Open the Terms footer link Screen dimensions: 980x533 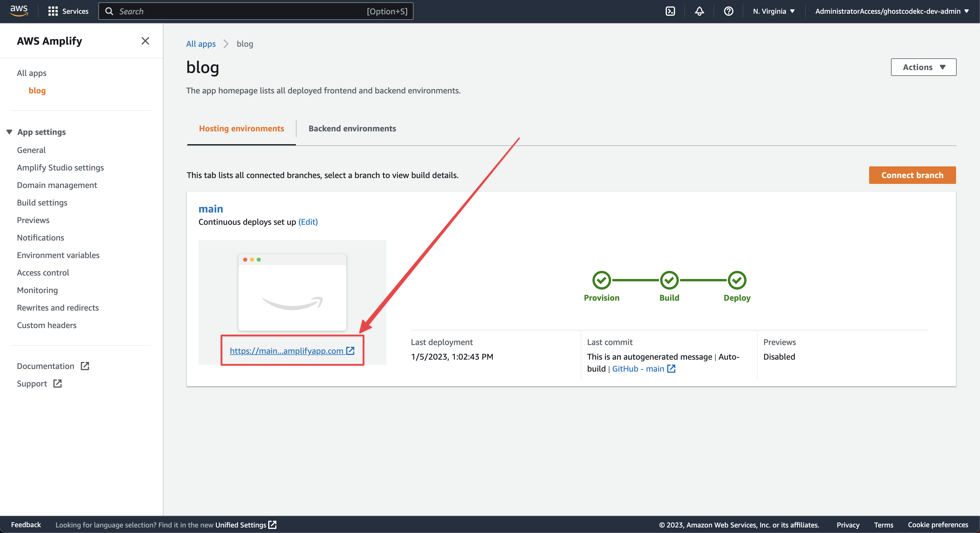click(883, 525)
